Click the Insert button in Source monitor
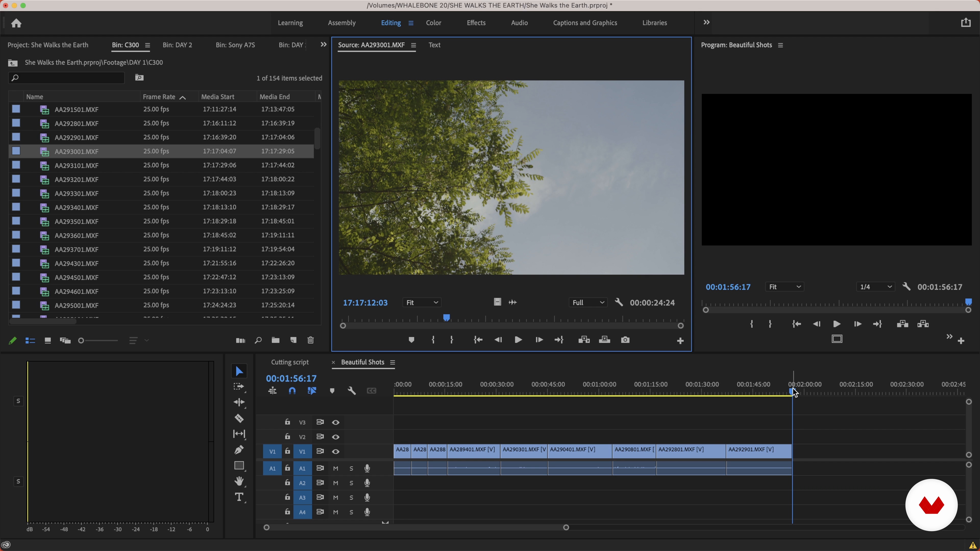The image size is (980, 551). [x=584, y=340]
